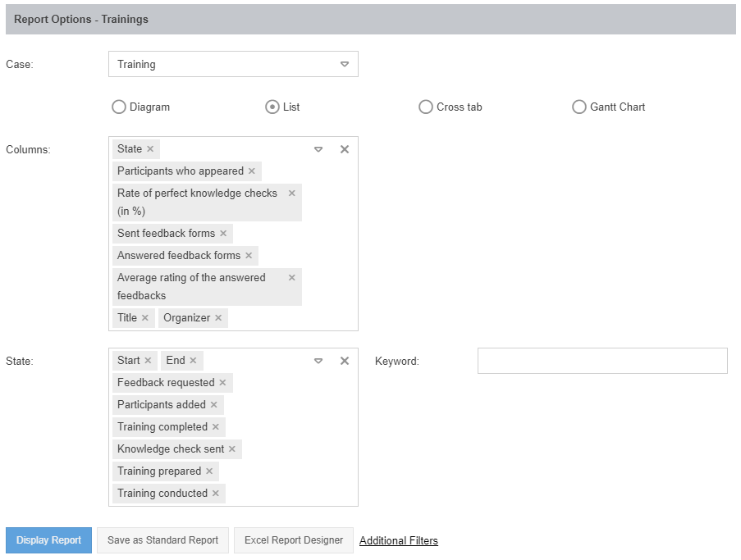Remove the State tag from Columns
The image size is (741, 560).
[x=150, y=149]
